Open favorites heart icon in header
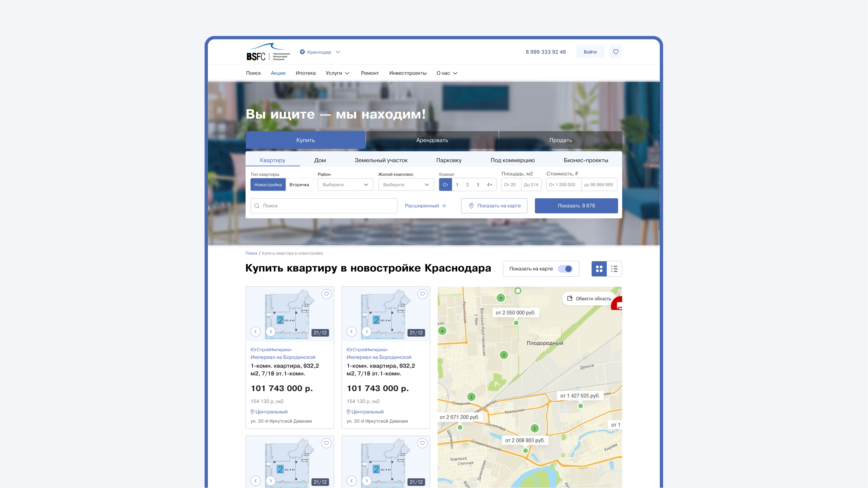The height and width of the screenshot is (488, 868). [616, 52]
